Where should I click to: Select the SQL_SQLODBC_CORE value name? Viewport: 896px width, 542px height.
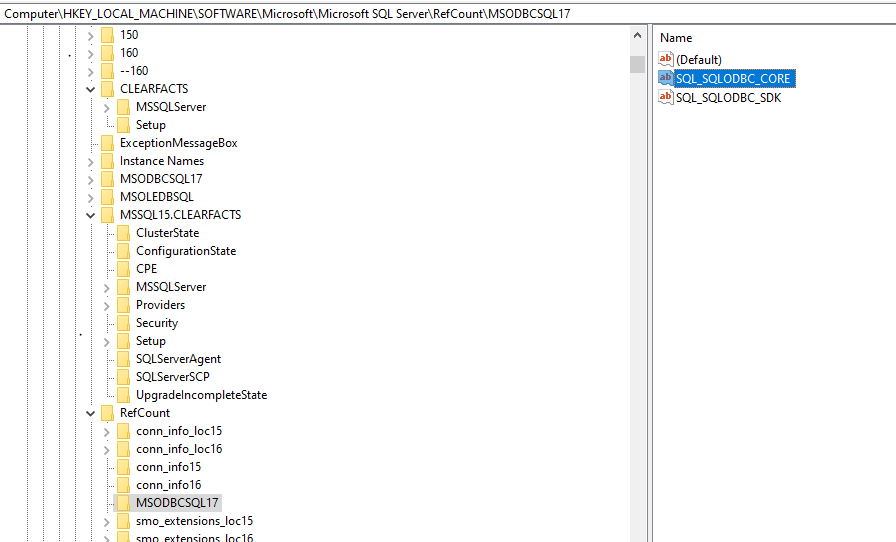pos(734,78)
